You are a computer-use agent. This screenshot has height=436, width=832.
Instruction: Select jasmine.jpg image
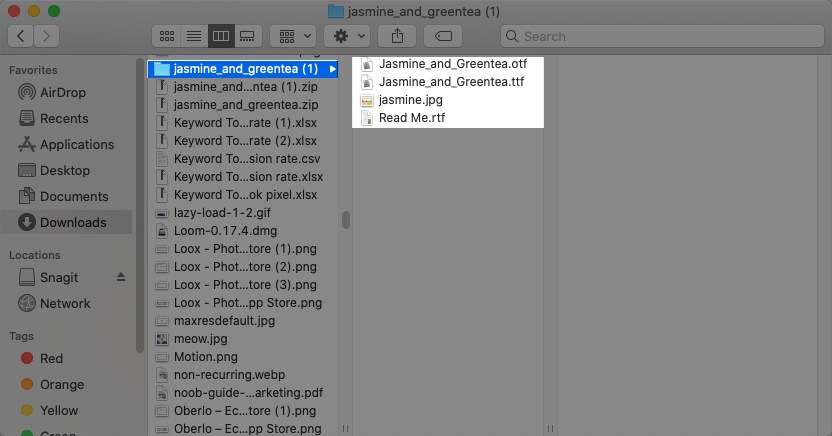pos(448,100)
